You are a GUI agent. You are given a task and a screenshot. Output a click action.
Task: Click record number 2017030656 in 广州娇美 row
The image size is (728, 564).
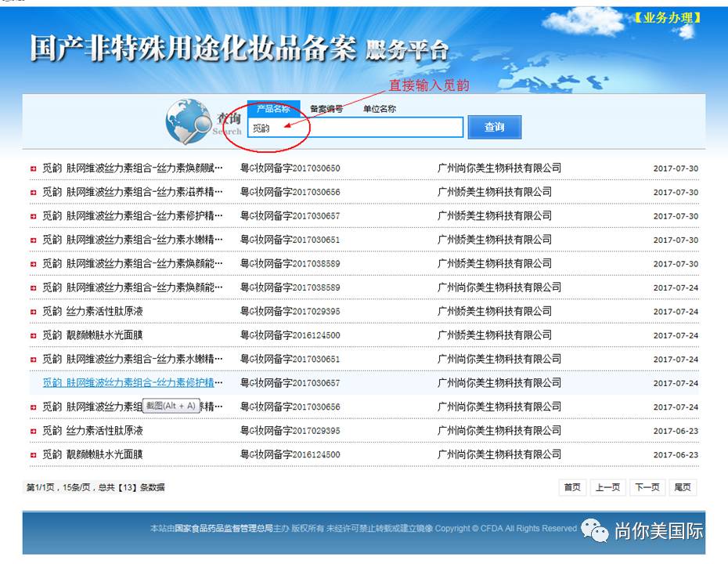(290, 192)
